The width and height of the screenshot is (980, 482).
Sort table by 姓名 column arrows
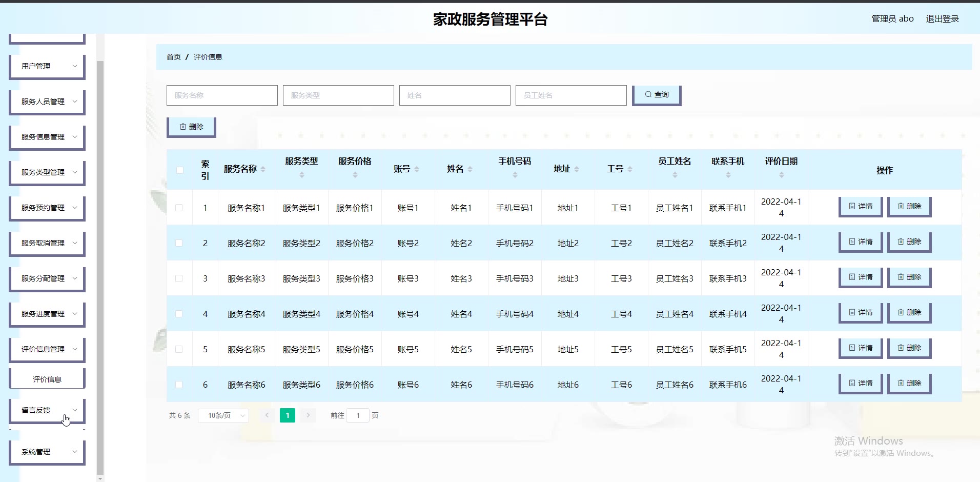pos(470,169)
